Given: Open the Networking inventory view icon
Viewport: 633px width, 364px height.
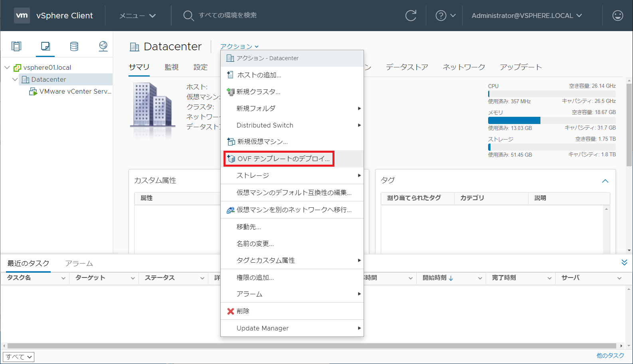Looking at the screenshot, I should click(103, 46).
